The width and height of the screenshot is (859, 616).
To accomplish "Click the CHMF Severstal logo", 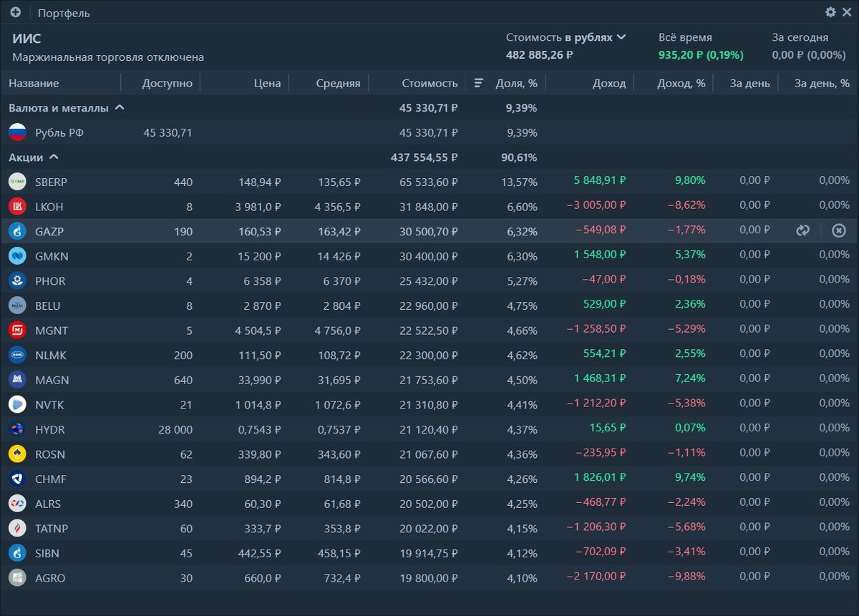I will (17, 479).
